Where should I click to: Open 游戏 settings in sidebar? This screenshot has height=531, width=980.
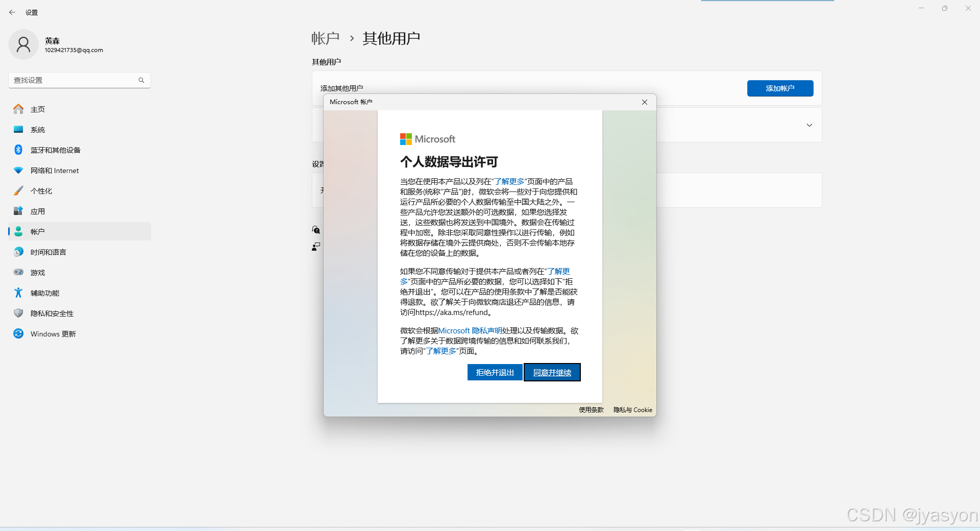click(x=80, y=272)
